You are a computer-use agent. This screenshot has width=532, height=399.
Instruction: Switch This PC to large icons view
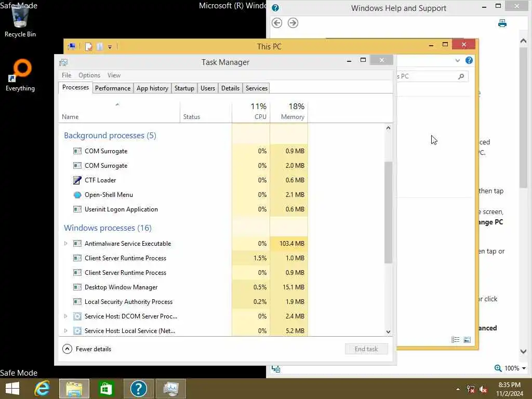467,340
